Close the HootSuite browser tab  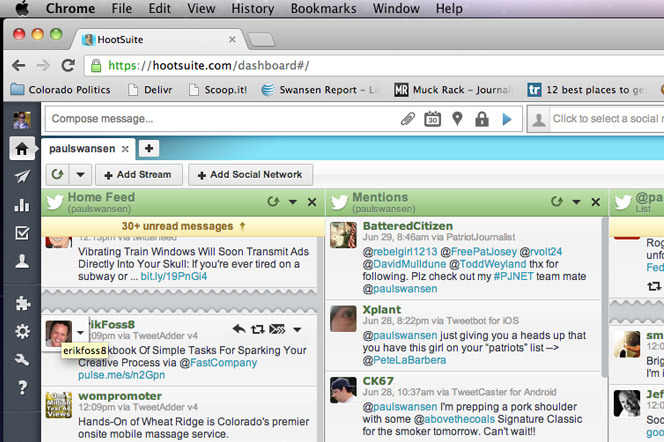coord(232,40)
